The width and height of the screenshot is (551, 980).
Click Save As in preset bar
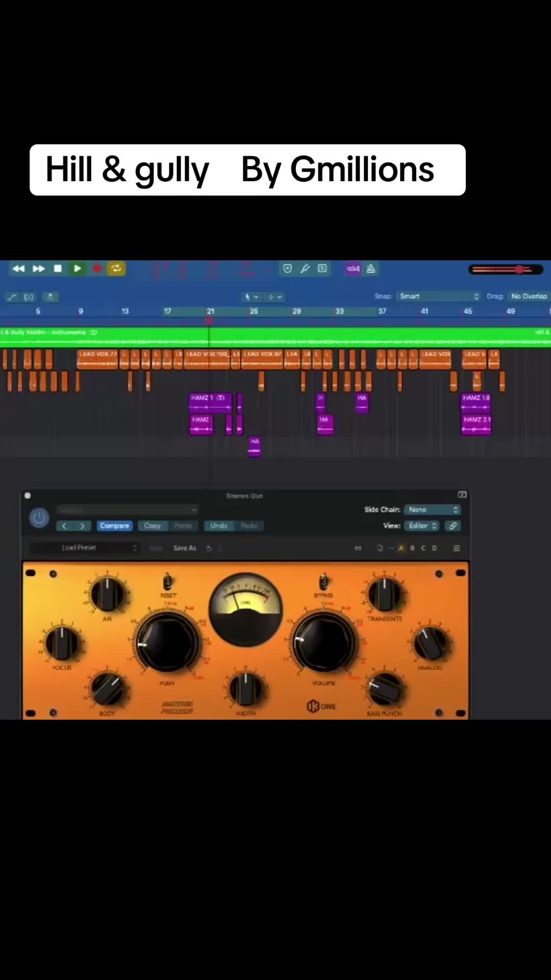click(x=185, y=548)
